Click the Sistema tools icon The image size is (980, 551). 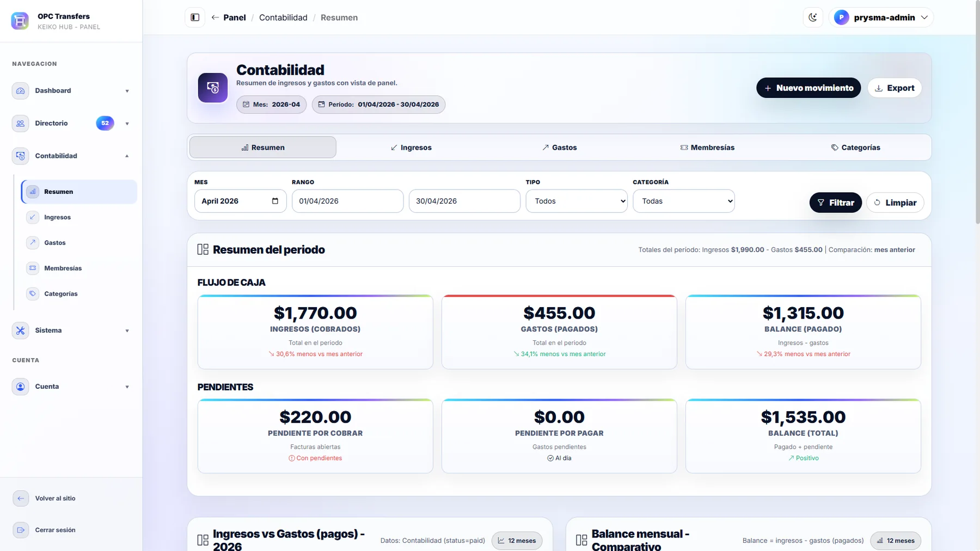tap(21, 330)
